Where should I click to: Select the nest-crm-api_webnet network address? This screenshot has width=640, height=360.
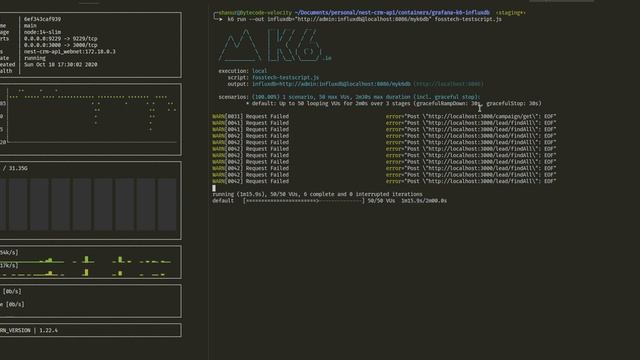(x=70, y=52)
